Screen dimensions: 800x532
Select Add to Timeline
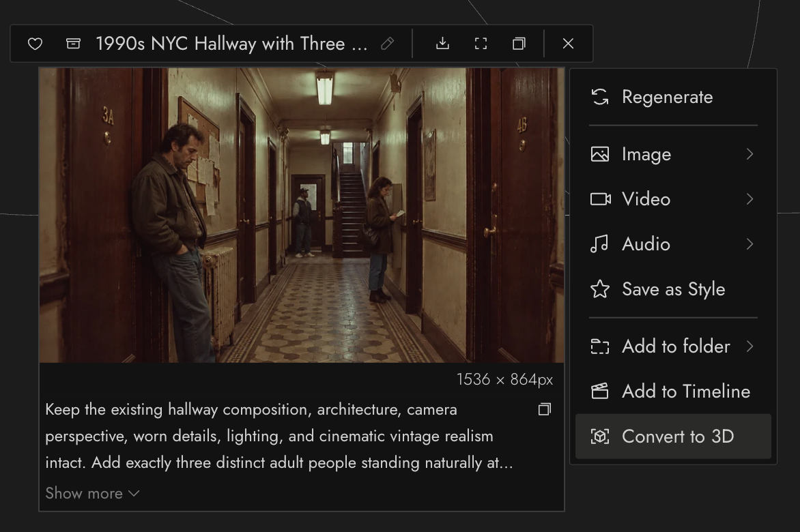point(673,391)
